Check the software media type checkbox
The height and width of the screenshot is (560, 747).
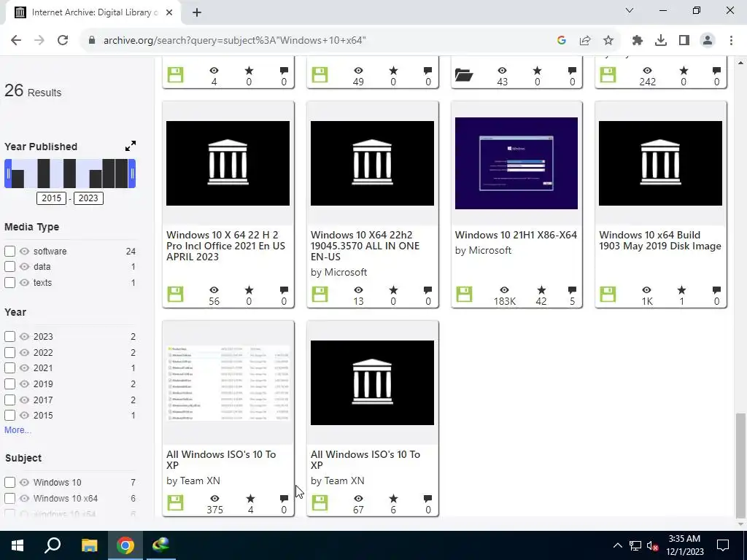(x=9, y=251)
